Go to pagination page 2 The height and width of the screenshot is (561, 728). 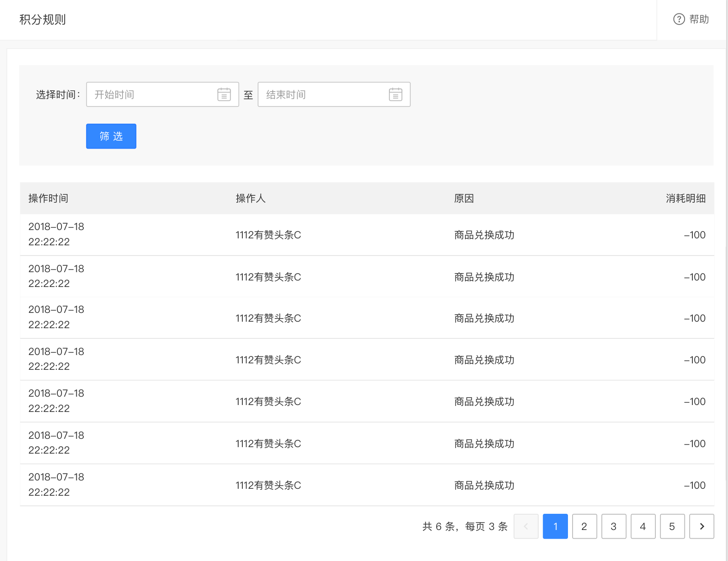585,526
